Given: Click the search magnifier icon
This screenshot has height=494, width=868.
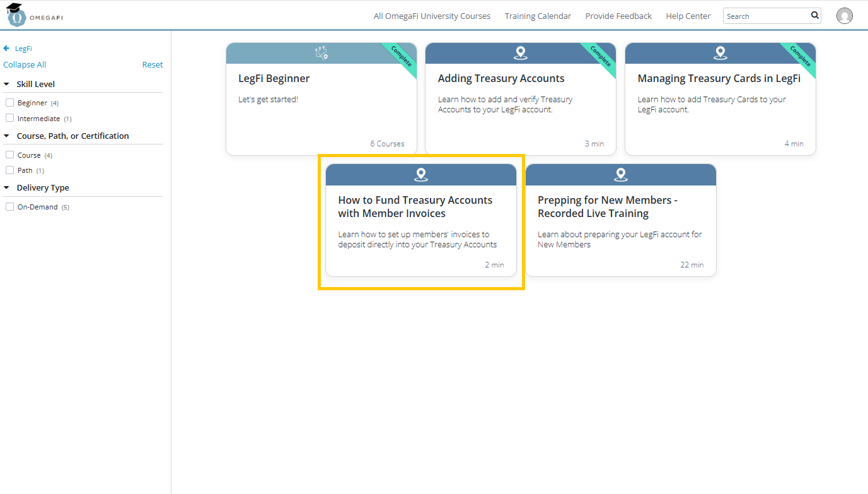Looking at the screenshot, I should pyautogui.click(x=814, y=15).
